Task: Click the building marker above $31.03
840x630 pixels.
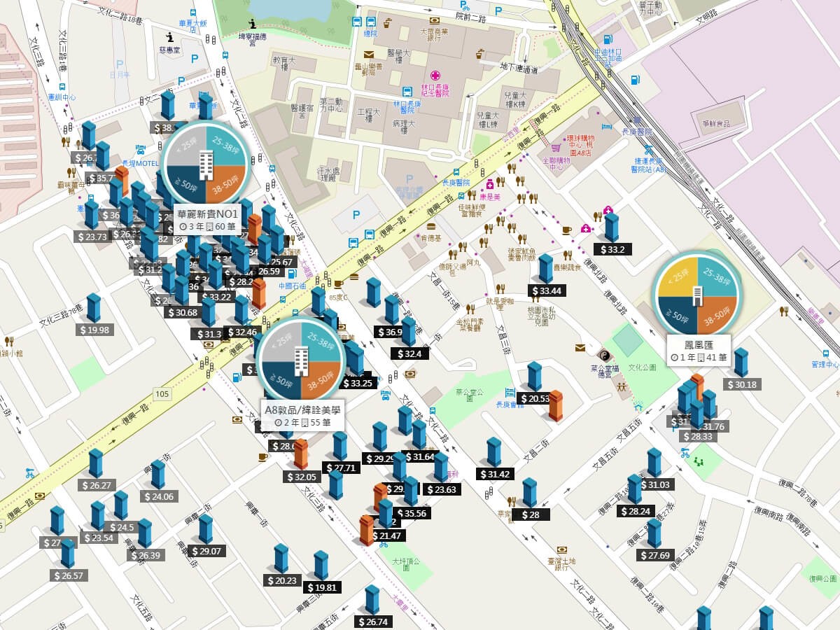Action: pos(654,463)
